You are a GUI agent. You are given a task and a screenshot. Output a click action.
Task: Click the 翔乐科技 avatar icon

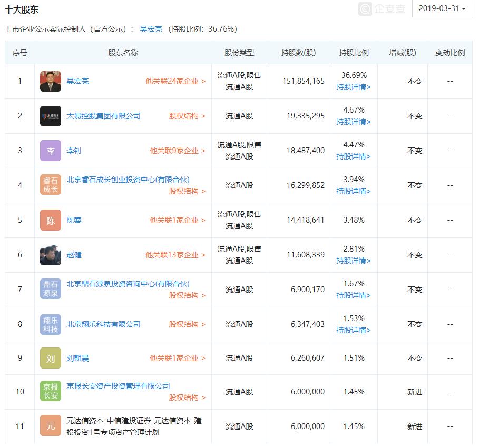50,324
